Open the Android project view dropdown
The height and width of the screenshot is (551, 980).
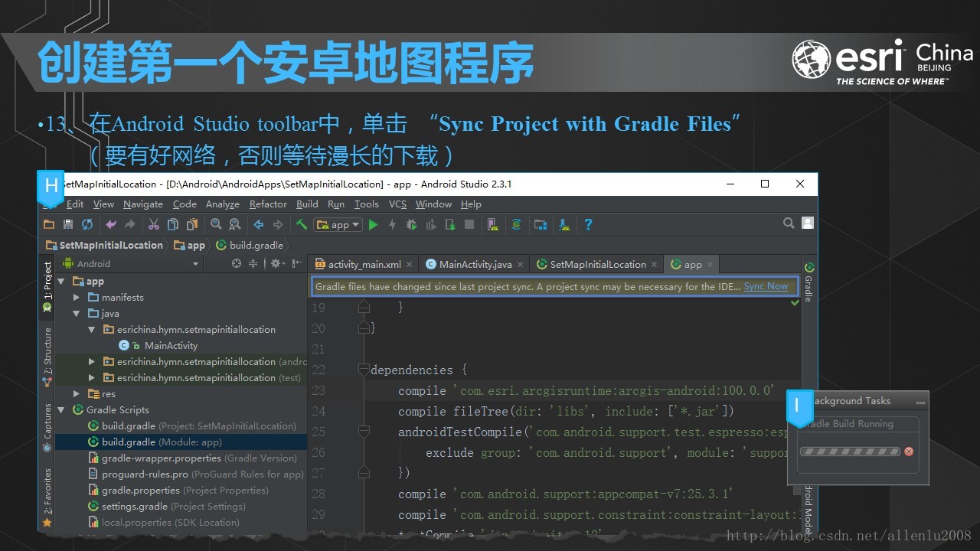pos(130,263)
